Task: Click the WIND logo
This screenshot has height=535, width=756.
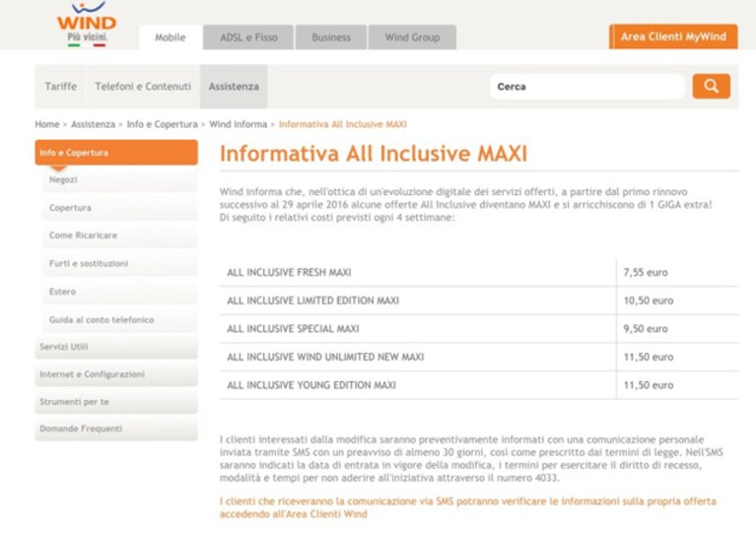Action: click(x=87, y=24)
